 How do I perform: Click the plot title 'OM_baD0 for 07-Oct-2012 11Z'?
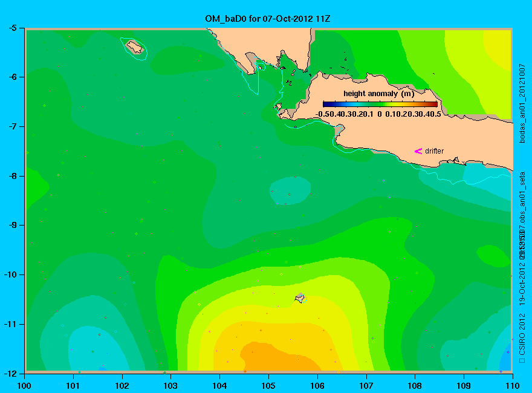coord(268,19)
